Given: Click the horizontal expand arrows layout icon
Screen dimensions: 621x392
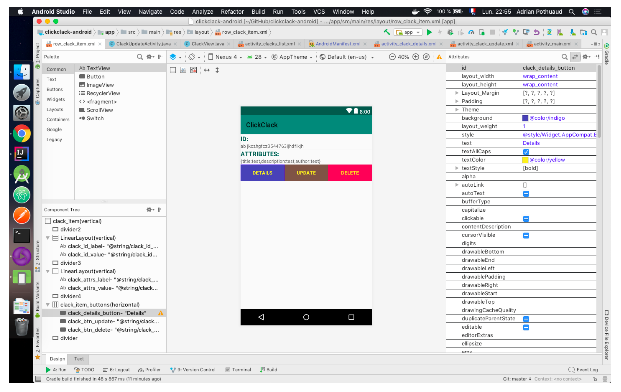Looking at the screenshot, I should tap(207, 70).
